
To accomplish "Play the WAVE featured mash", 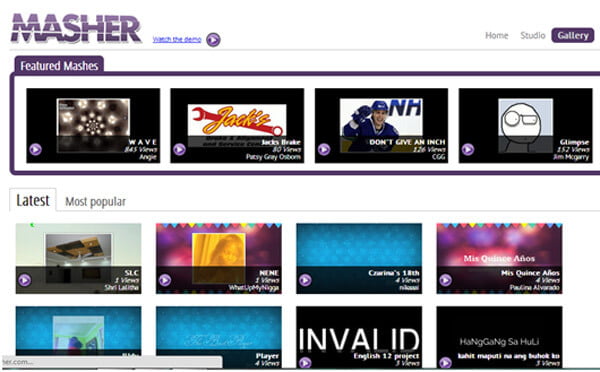I will coord(36,149).
